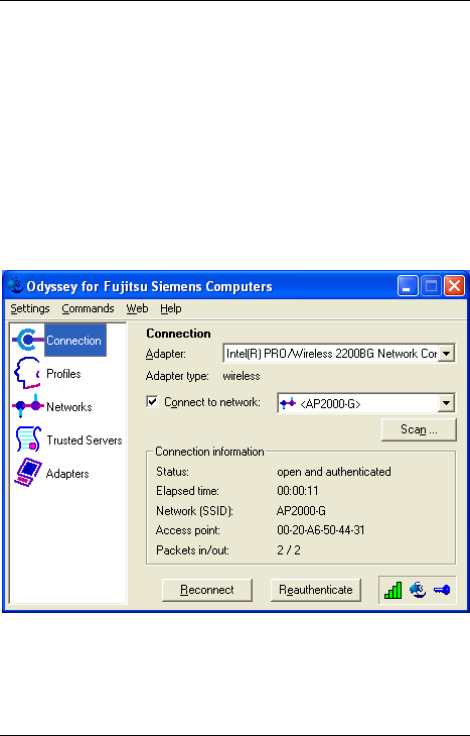Viewport: 470px width, 736px height.
Task: Uncheck the Connect to network checkbox
Action: coord(153,402)
